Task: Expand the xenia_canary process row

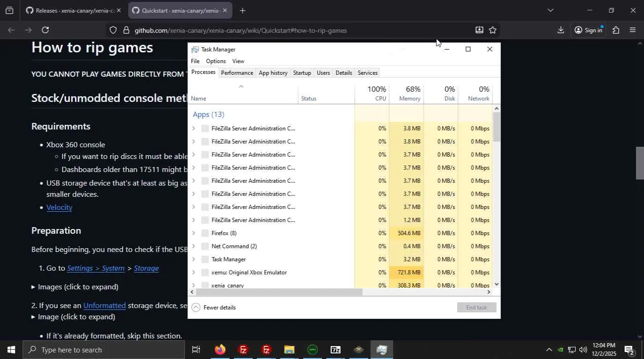Action: click(x=193, y=285)
